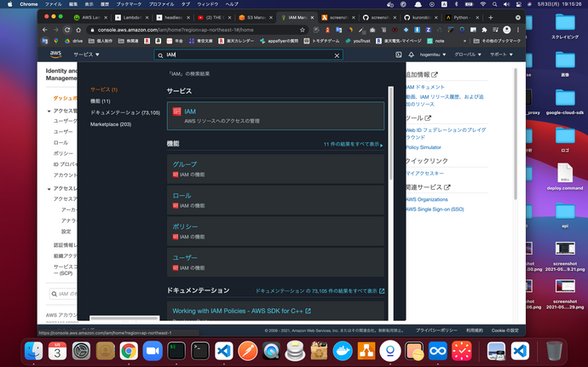The height and width of the screenshot is (367, 588).
Task: Open the Policy Simulator link
Action: [424, 147]
